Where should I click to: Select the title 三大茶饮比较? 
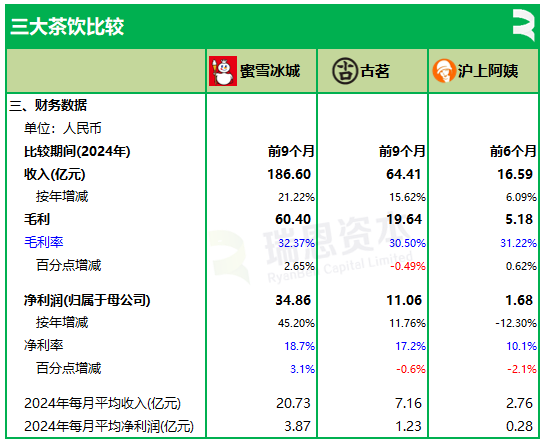[x=67, y=26]
